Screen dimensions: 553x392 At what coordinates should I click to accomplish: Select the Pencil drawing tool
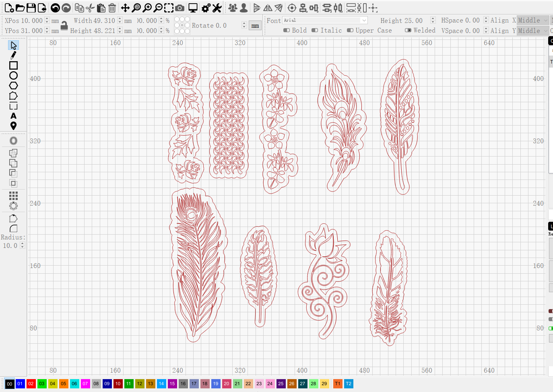13,55
